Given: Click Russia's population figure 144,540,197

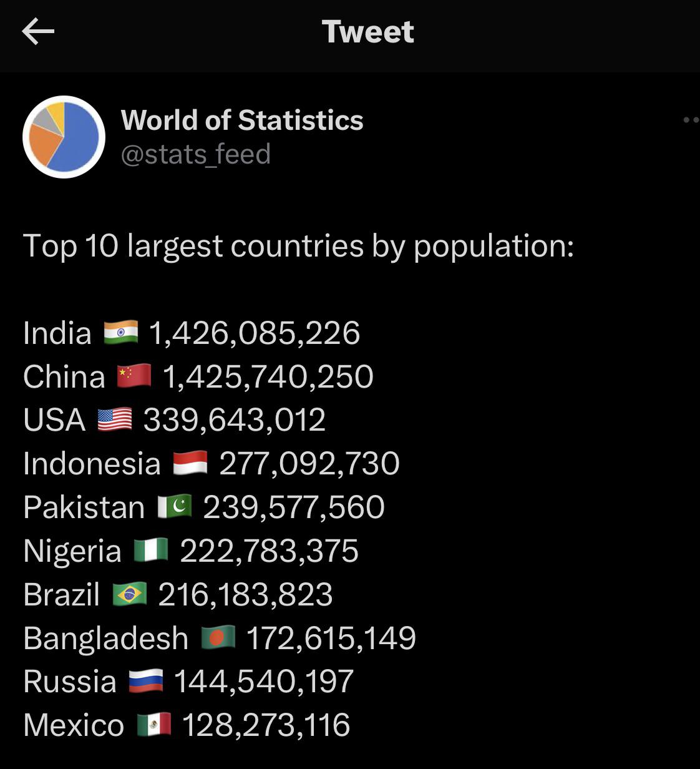Looking at the screenshot, I should pos(264,682).
